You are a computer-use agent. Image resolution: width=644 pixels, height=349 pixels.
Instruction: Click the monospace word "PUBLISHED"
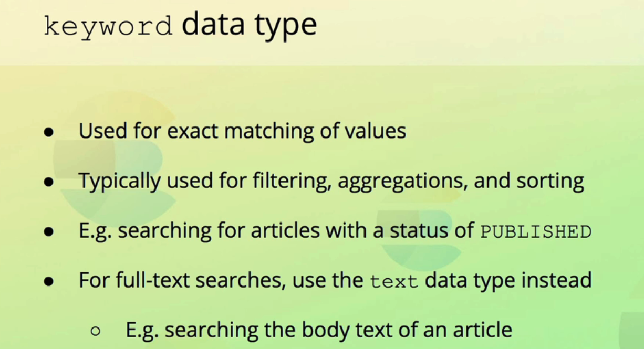click(536, 231)
